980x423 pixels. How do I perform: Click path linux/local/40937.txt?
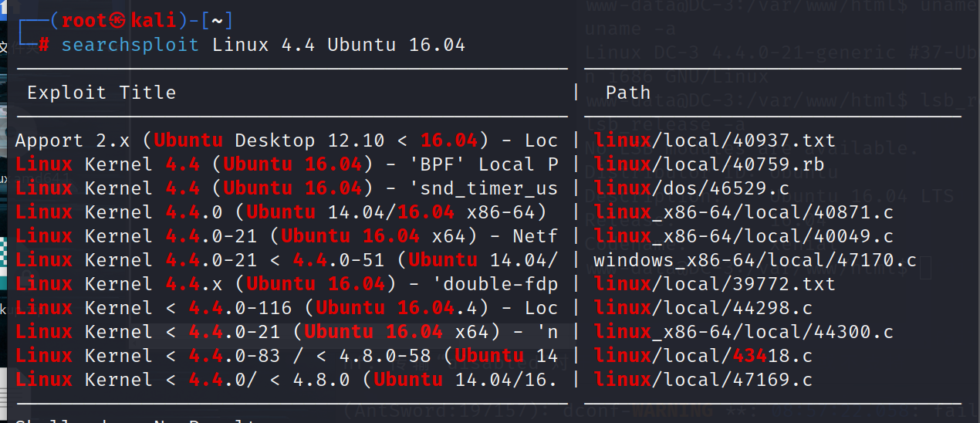pos(715,140)
